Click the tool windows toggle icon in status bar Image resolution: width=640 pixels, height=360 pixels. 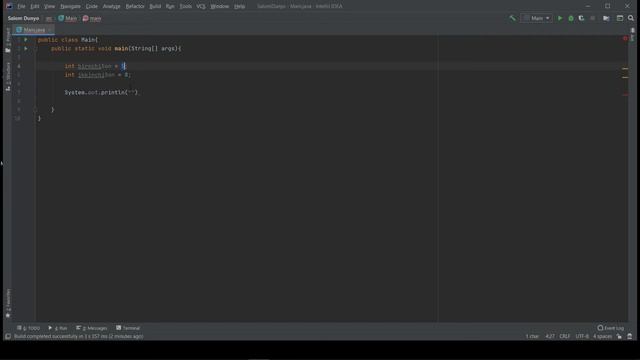pyautogui.click(x=8, y=337)
